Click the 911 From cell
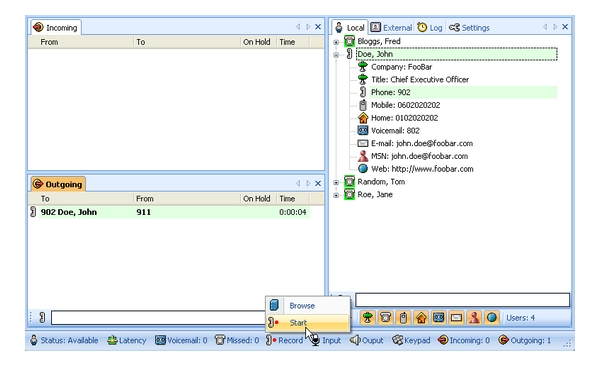Viewport: 600px width, 367px height. pyautogui.click(x=143, y=212)
